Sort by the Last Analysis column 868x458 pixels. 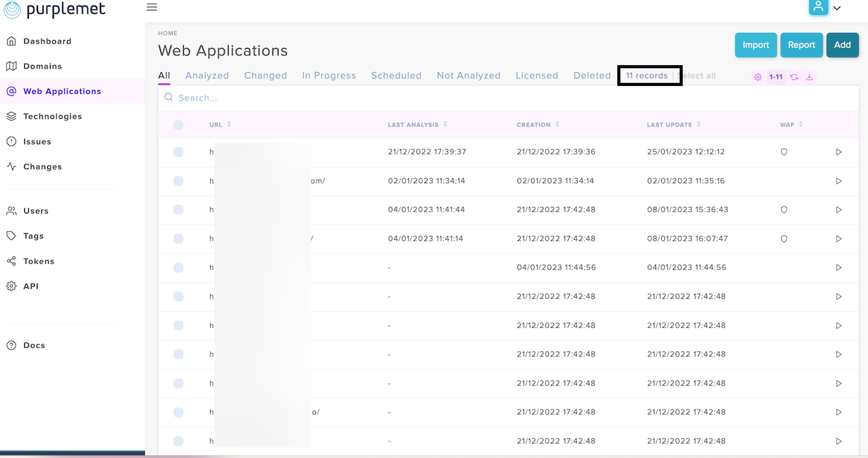445,124
